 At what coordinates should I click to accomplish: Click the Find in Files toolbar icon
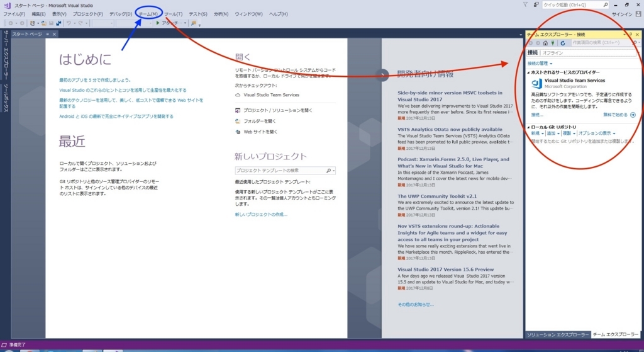pyautogui.click(x=194, y=23)
